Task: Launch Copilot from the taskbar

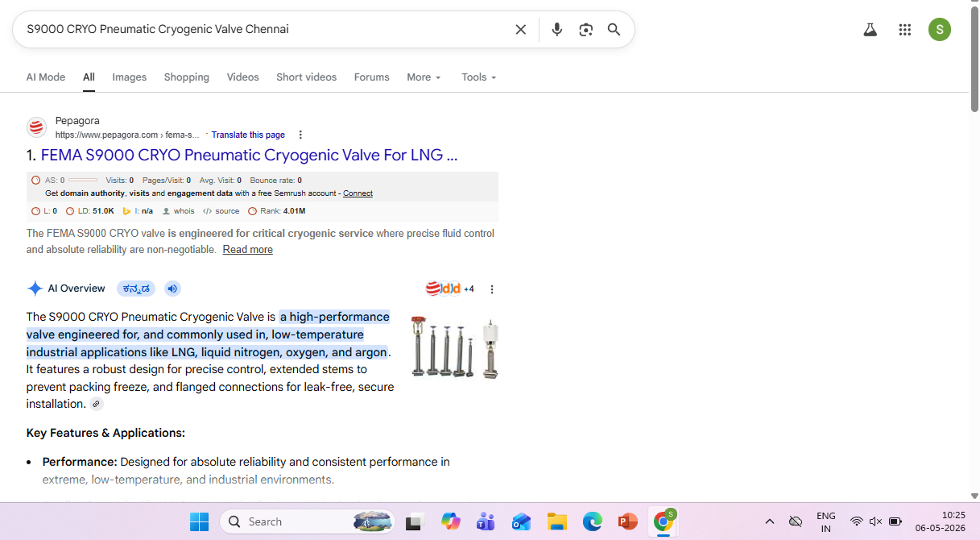Action: [450, 521]
